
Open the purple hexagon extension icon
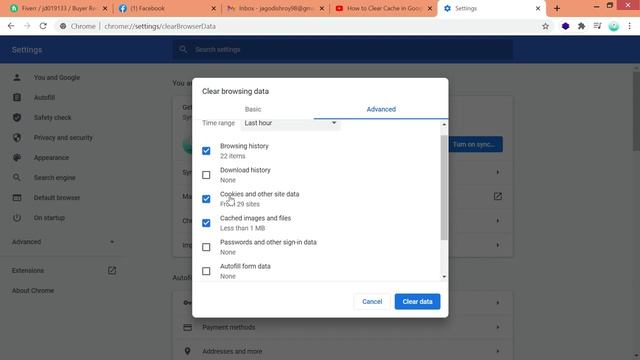[x=565, y=26]
